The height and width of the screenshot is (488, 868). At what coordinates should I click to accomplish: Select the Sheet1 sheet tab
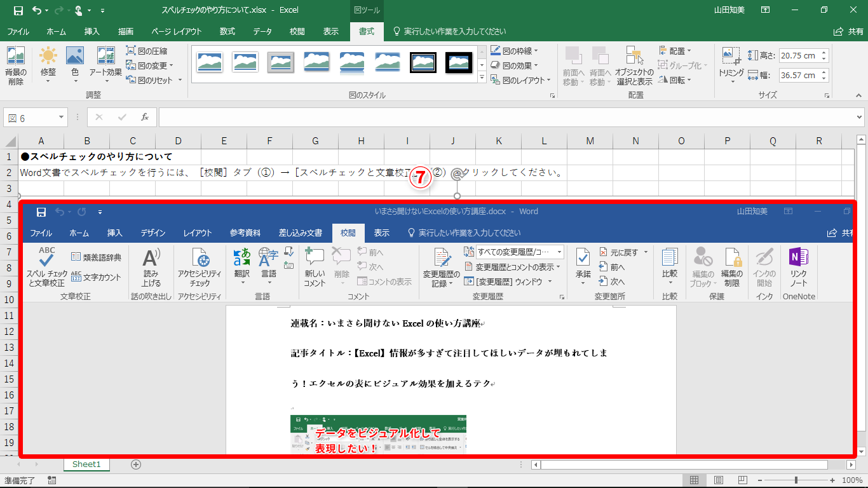pos(86,464)
